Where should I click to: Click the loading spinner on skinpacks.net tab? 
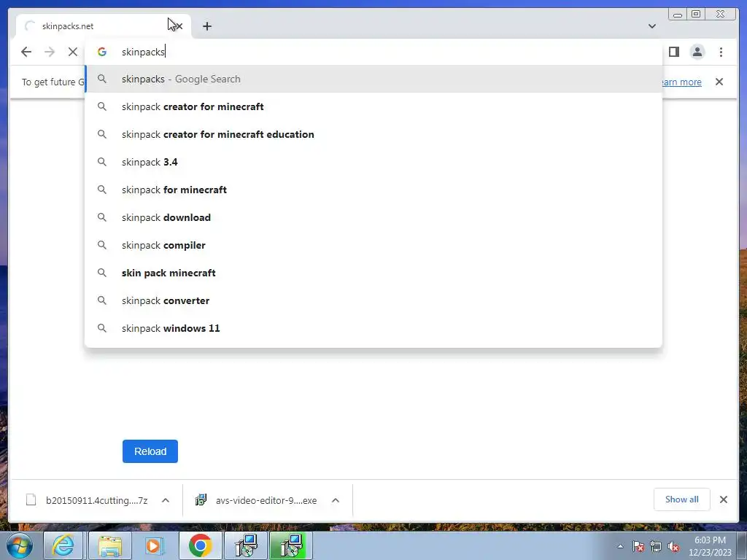click(29, 26)
